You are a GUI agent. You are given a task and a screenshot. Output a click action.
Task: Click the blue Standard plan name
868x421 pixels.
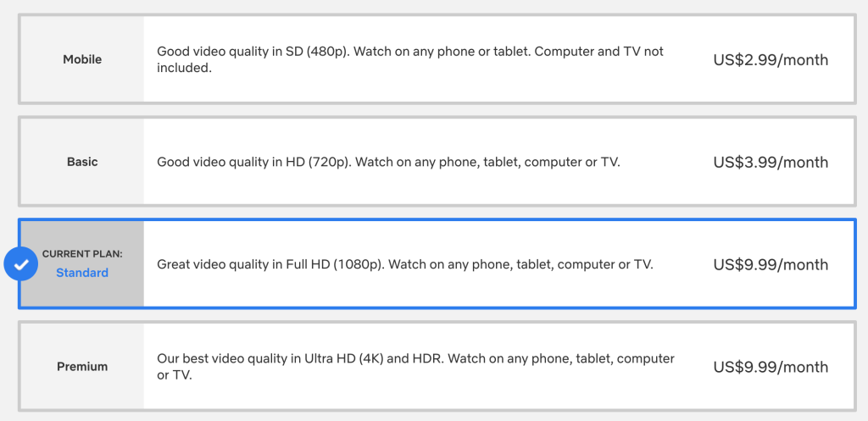coord(82,273)
